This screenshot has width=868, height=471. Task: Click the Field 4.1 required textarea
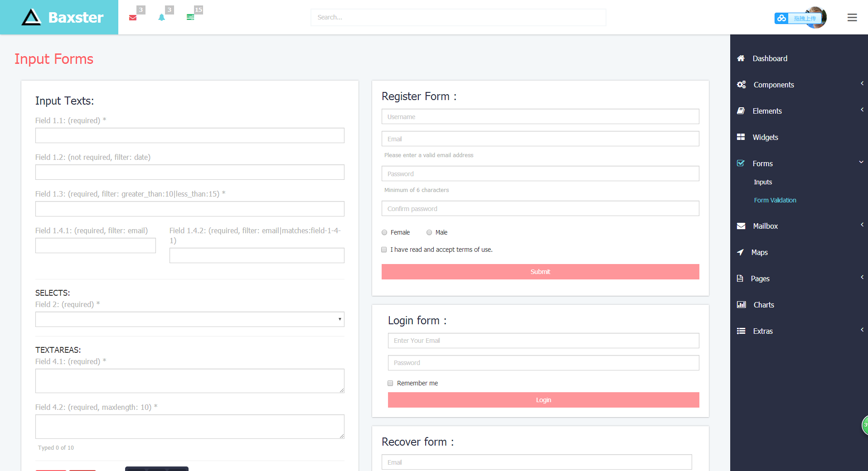pos(190,381)
